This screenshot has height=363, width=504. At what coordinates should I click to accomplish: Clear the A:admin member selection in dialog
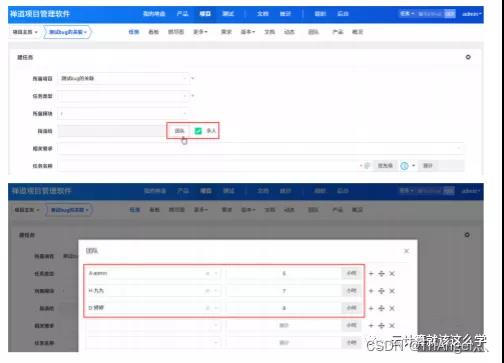pyautogui.click(x=207, y=274)
